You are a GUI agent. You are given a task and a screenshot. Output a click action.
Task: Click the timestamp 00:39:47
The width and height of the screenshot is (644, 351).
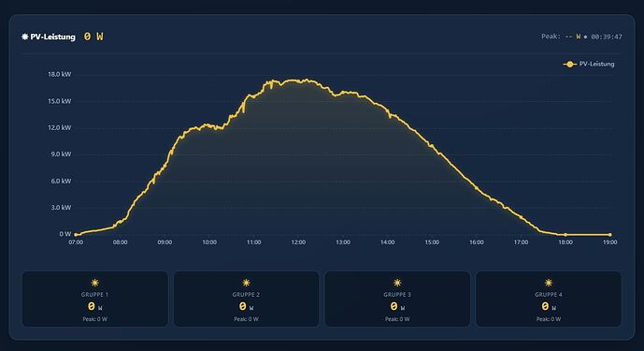click(x=607, y=37)
